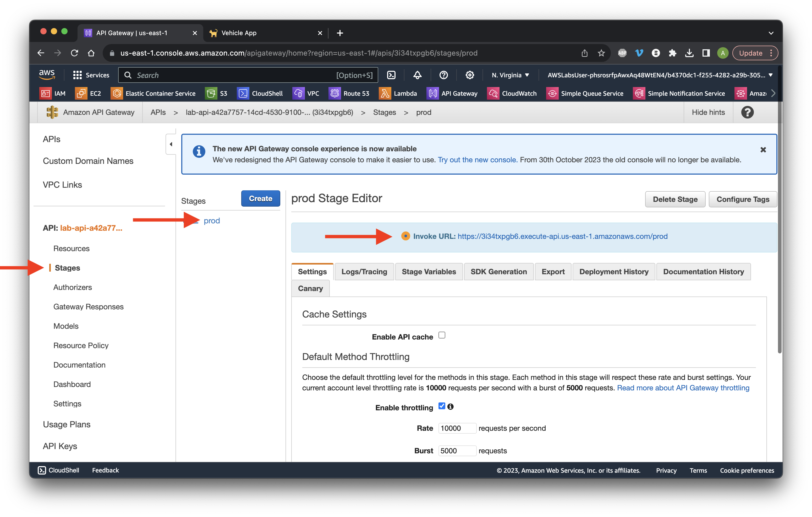Reload the page with the refresh icon
This screenshot has width=812, height=517.
tap(75, 53)
